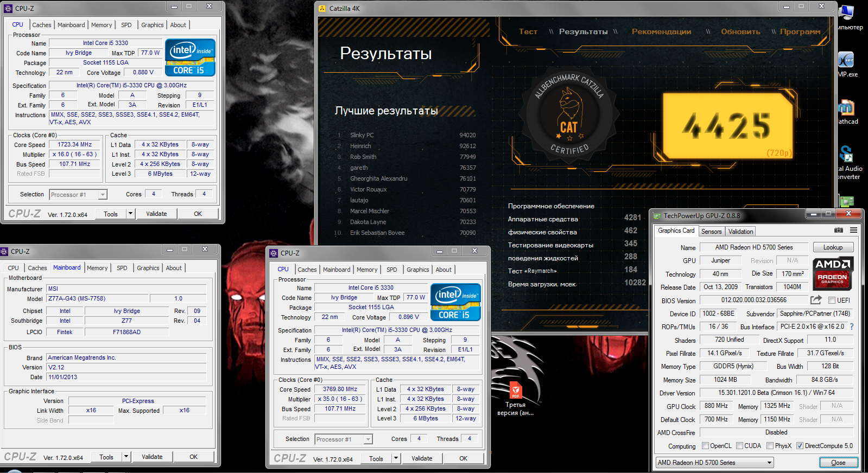Click the BIOS Version field in GPU-Z

tap(754, 300)
